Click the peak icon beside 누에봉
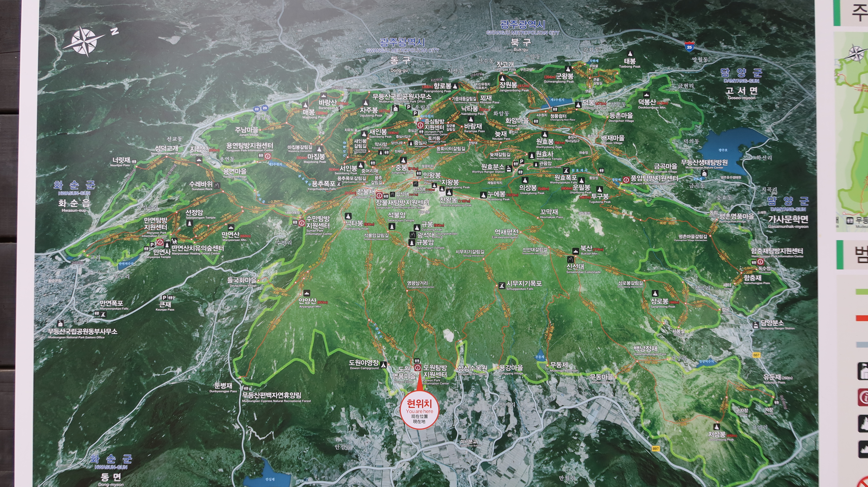 483,195
